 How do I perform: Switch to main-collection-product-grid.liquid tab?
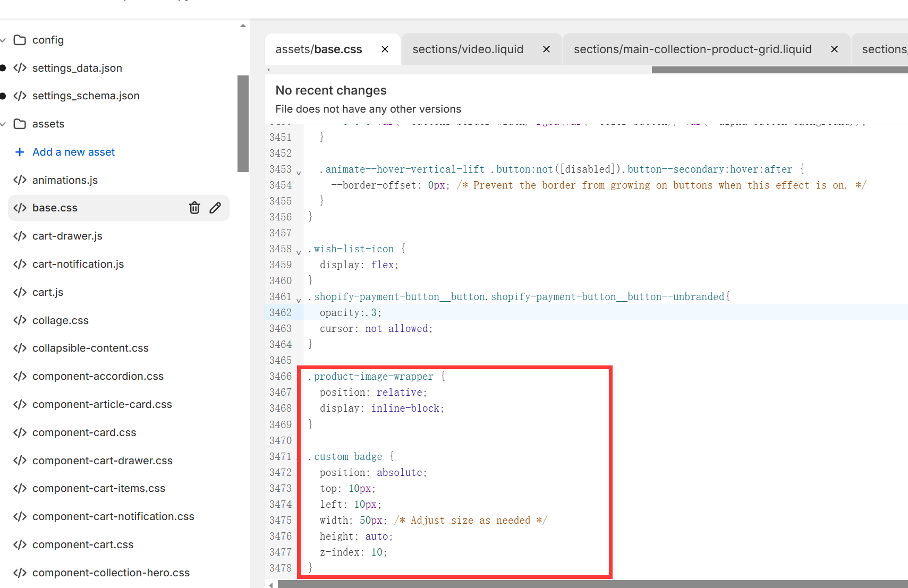tap(693, 49)
